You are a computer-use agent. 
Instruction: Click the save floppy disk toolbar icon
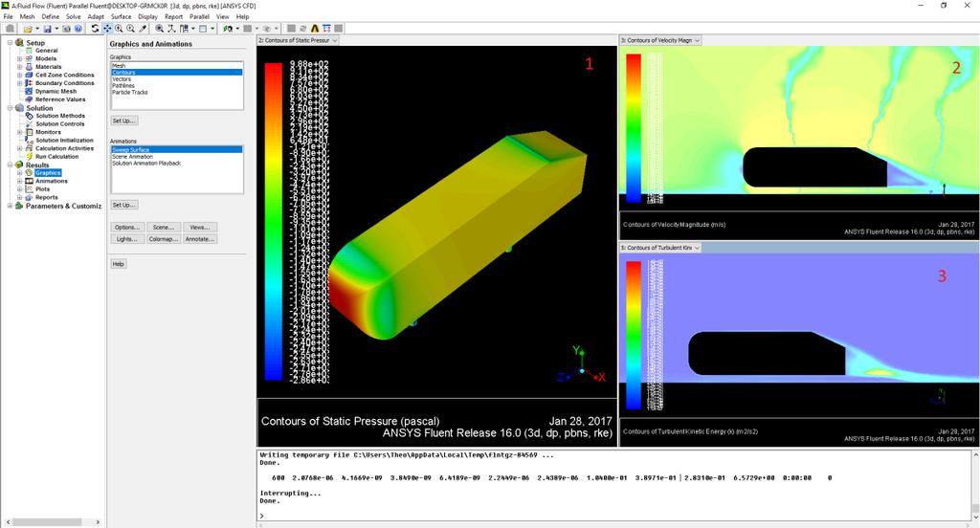pos(47,29)
